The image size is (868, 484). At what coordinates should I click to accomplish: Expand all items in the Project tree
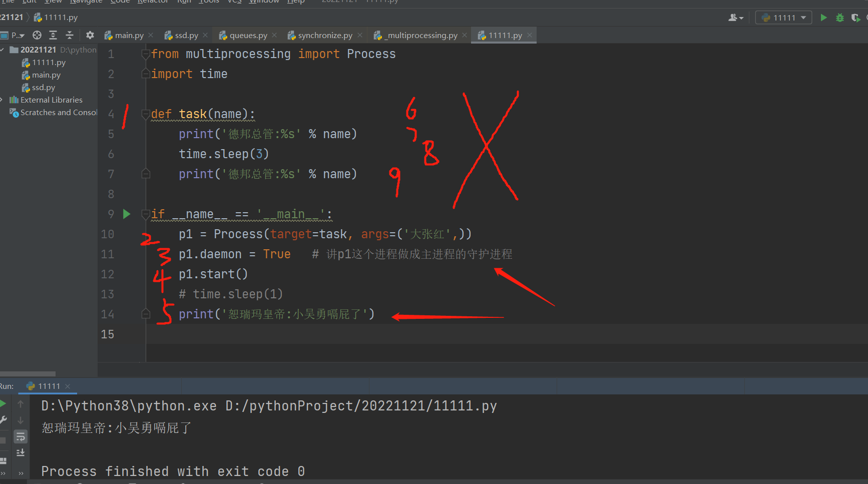tap(53, 35)
